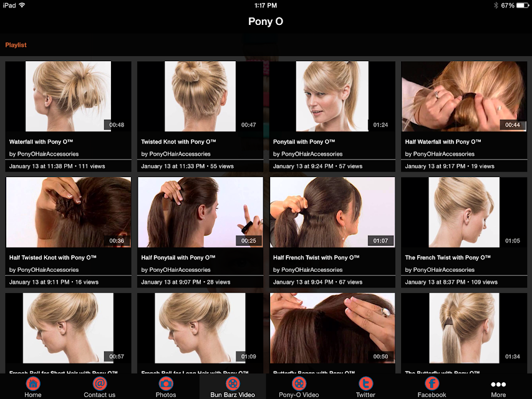Select title 'Half Ponytail with Pony O™'
The height and width of the screenshot is (399, 532).
tap(178, 257)
